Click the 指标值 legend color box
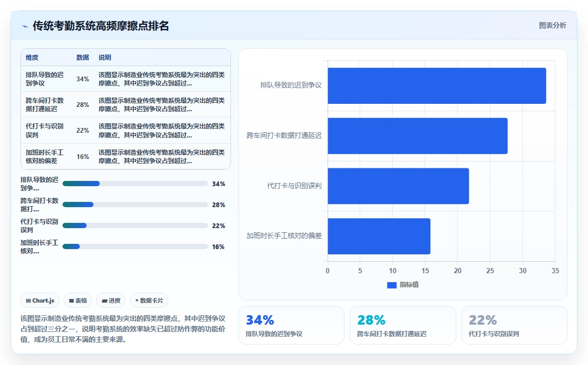This screenshot has height=365, width=588. pos(392,285)
